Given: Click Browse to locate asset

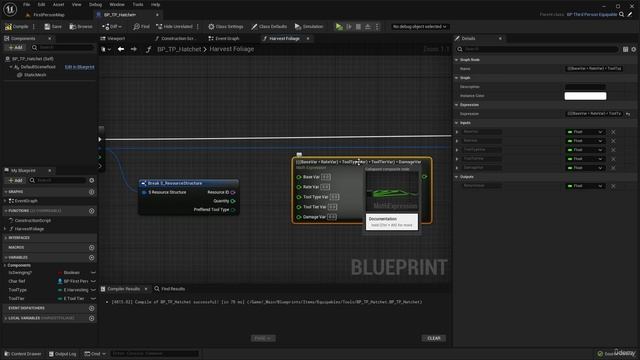Looking at the screenshot, I should pos(81,27).
